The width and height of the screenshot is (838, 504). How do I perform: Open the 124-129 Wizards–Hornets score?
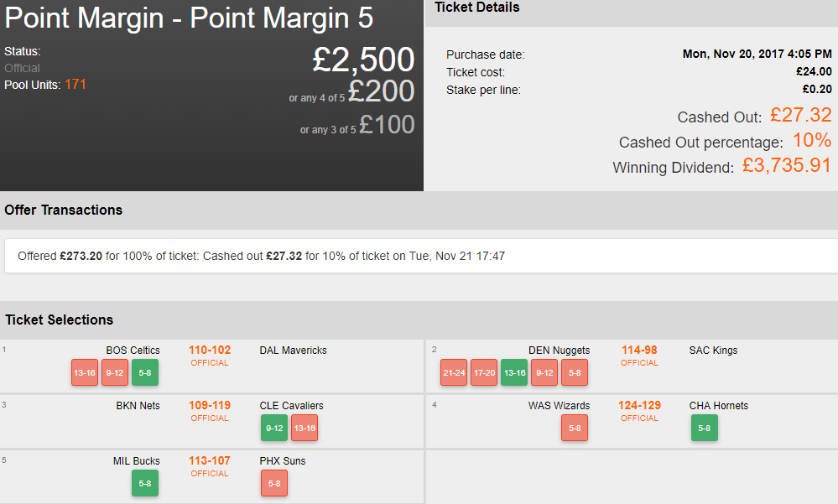point(639,406)
